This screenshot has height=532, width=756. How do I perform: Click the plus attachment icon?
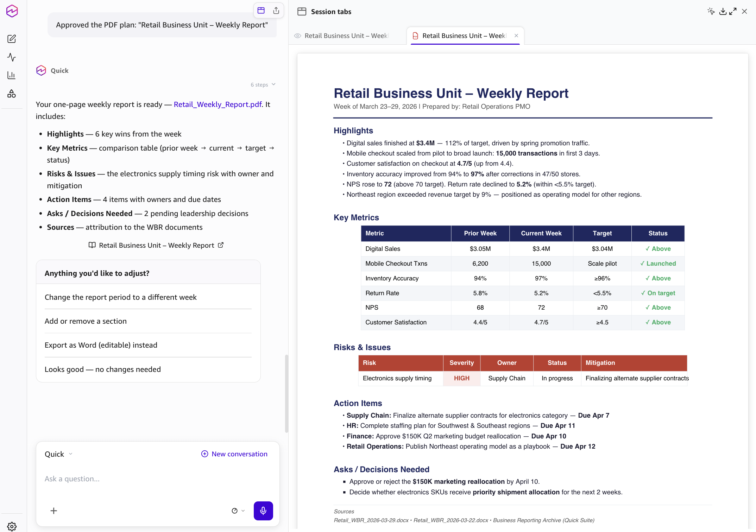[x=54, y=511]
